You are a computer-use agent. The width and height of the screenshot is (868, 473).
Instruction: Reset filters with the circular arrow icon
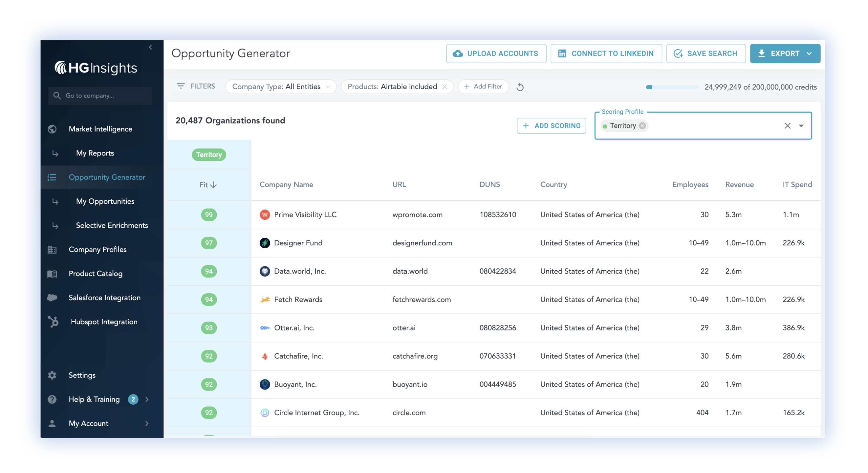tap(520, 87)
